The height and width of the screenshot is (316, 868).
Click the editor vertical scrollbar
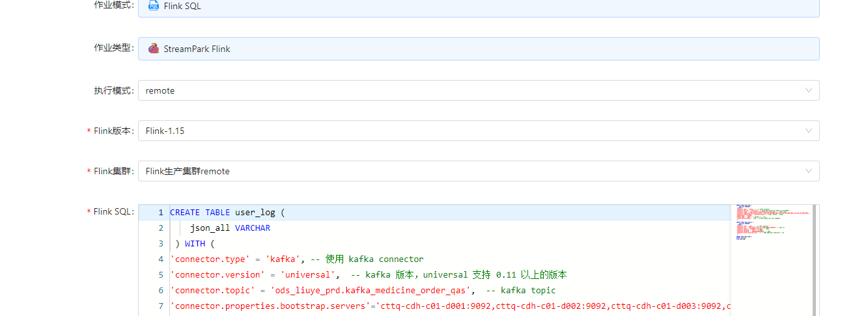pos(815,260)
